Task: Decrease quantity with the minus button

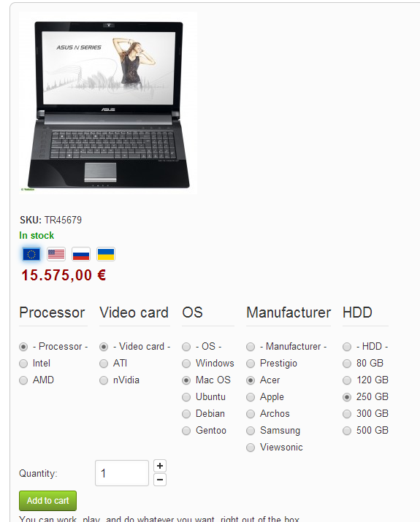Action: [x=160, y=480]
